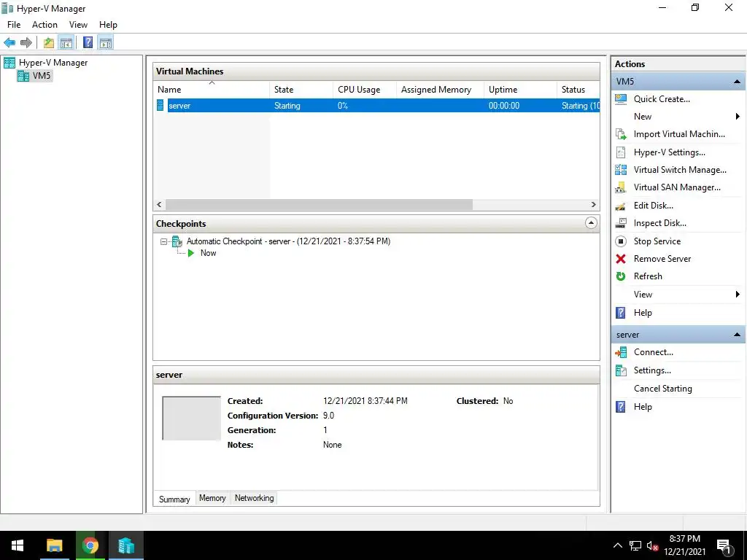The height and width of the screenshot is (560, 747).
Task: Click Virtual Switch Manager action text
Action: [680, 170]
